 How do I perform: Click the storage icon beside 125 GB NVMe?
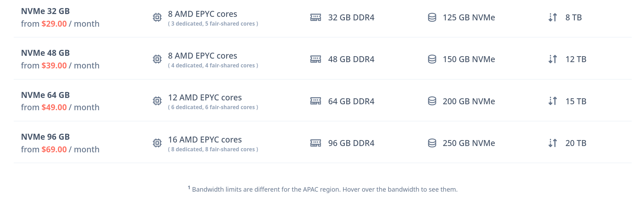tap(432, 17)
